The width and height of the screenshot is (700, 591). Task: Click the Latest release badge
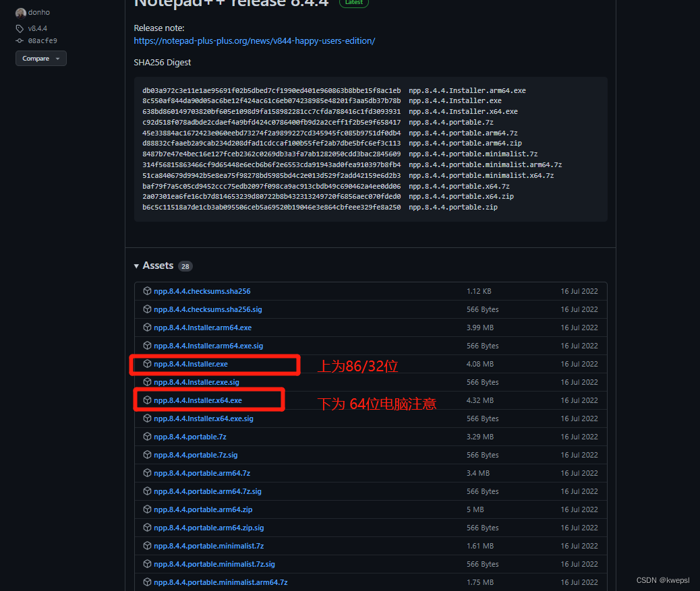[354, 2]
